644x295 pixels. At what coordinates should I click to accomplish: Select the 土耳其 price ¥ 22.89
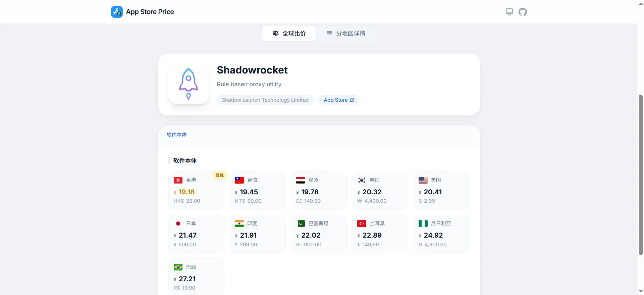369,235
